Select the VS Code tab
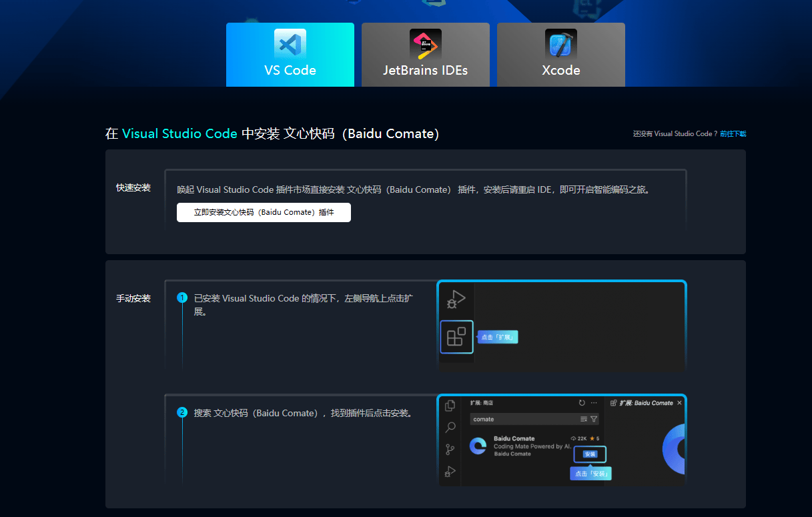 pyautogui.click(x=290, y=55)
